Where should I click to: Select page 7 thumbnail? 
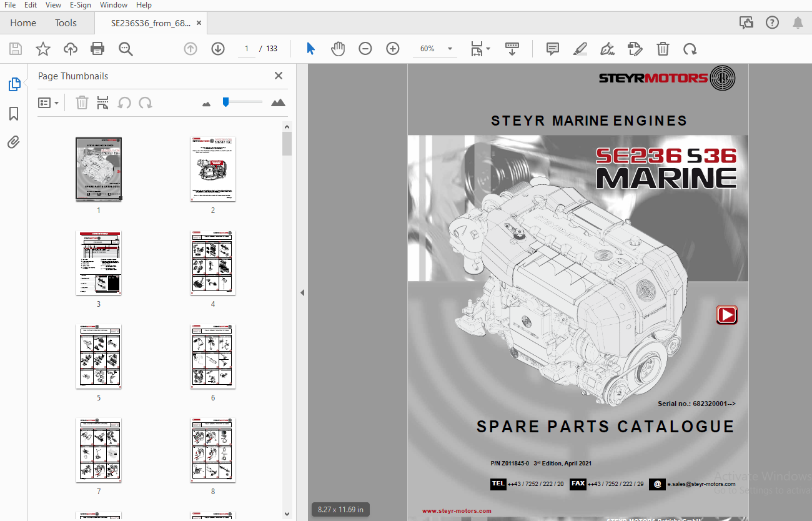point(99,450)
